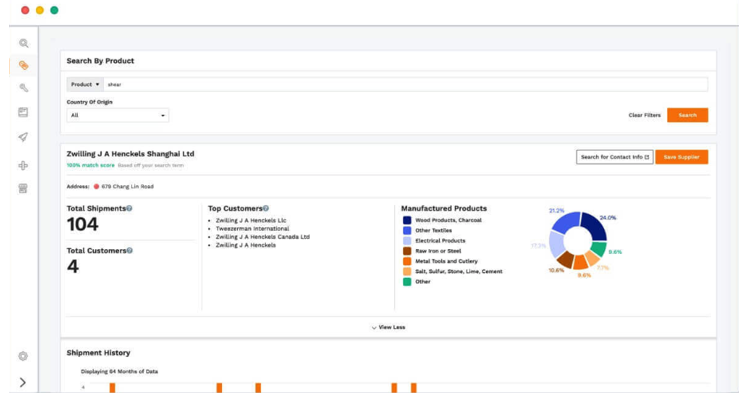Open the Product search type dropdown
The image size is (746, 401).
[85, 85]
